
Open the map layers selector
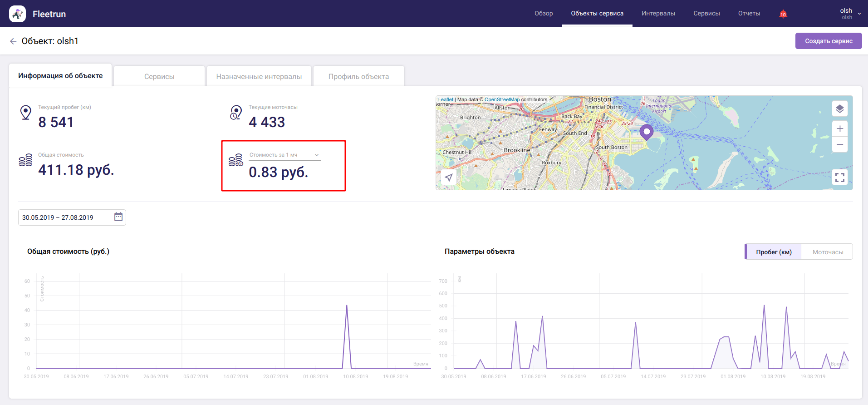839,109
